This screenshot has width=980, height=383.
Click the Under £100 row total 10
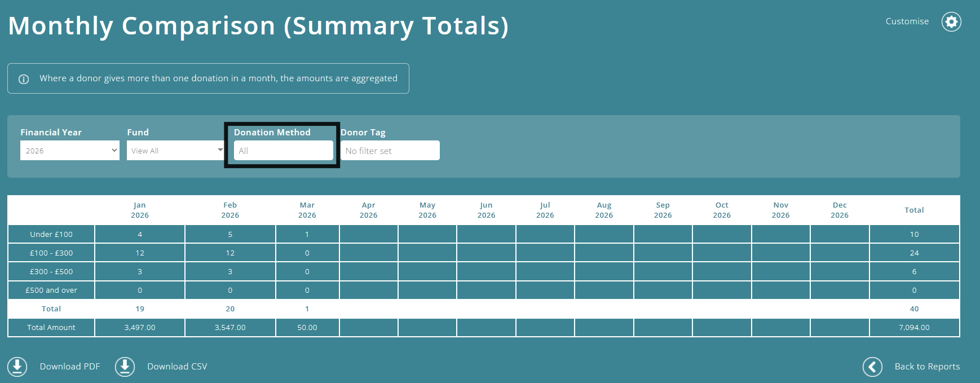pos(914,234)
